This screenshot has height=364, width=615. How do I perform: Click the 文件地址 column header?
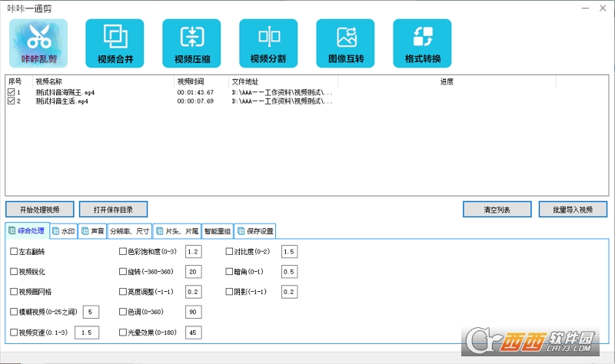[x=283, y=81]
